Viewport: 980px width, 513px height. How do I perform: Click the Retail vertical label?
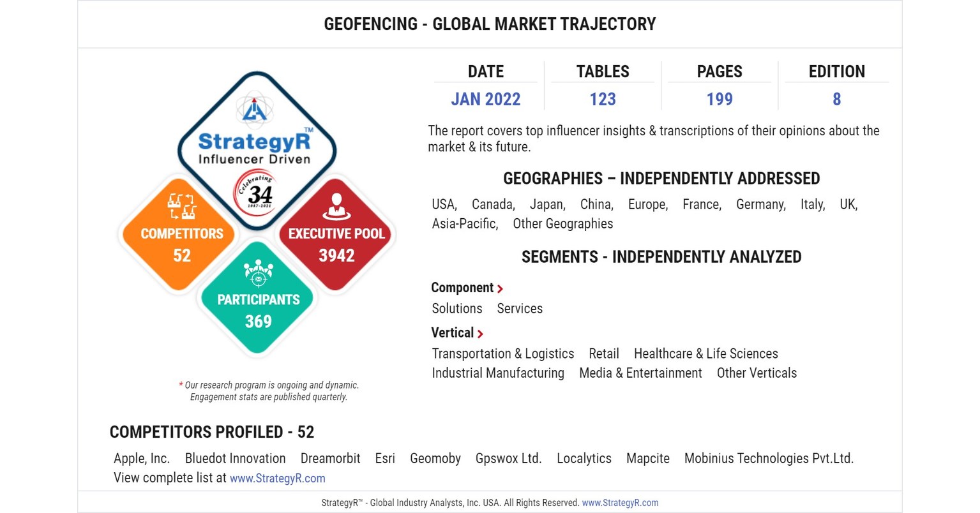pos(603,353)
